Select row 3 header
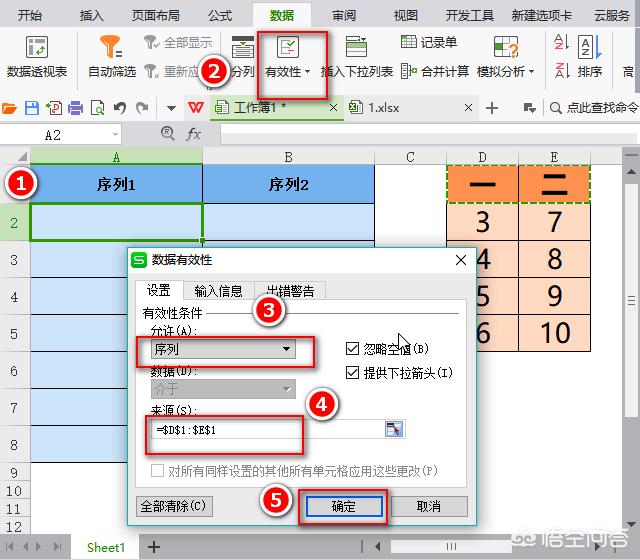640x560 pixels. (x=14, y=260)
